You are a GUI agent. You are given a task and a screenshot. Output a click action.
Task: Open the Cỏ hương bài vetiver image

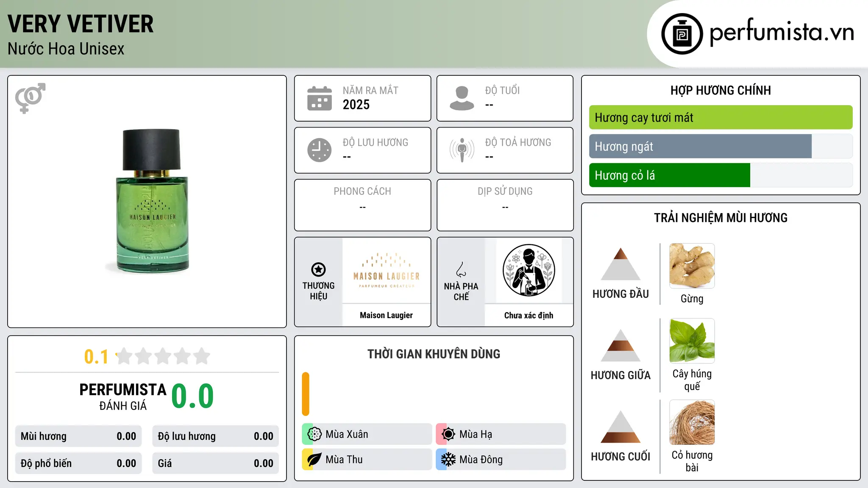point(692,422)
